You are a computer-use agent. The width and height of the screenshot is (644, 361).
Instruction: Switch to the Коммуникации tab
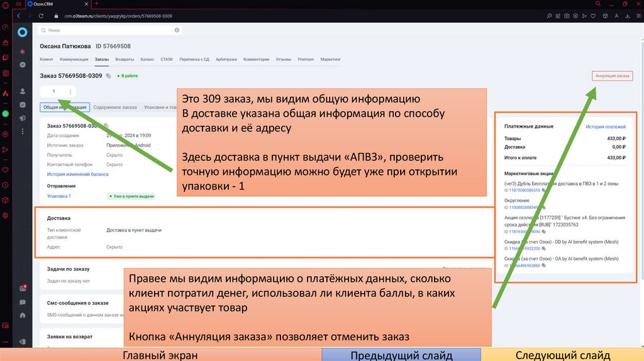pos(74,59)
